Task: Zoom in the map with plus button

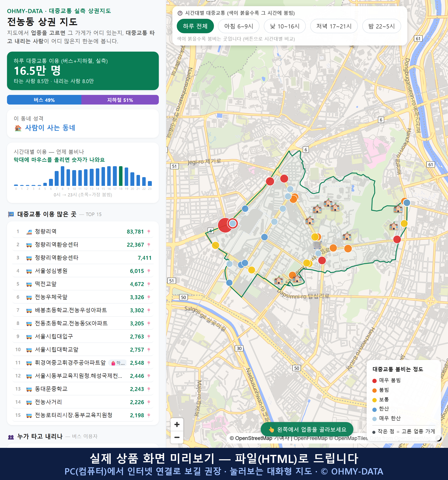Action: coord(177,424)
